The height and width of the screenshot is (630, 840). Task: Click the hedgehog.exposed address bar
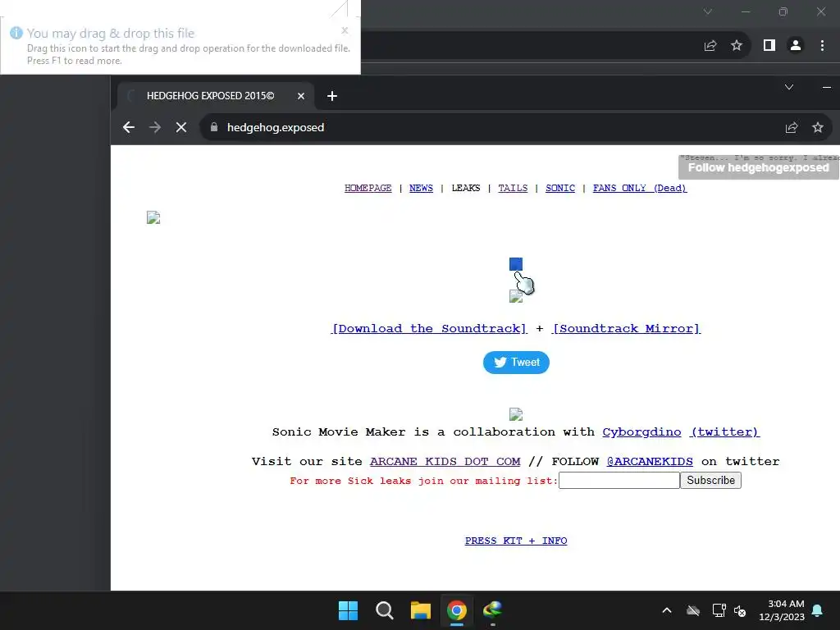[482, 127]
